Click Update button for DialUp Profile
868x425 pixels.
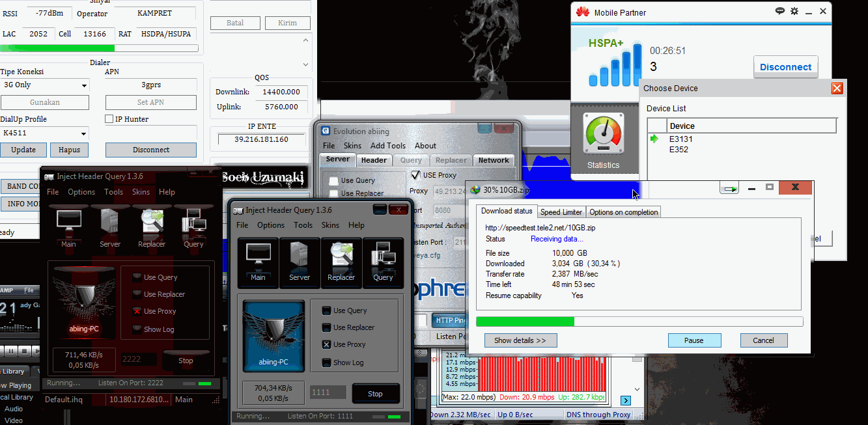pyautogui.click(x=23, y=150)
